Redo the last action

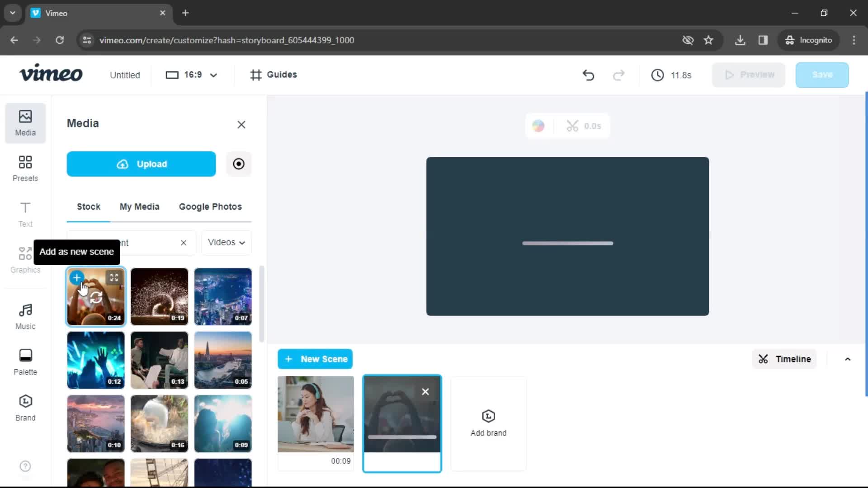[x=619, y=75]
